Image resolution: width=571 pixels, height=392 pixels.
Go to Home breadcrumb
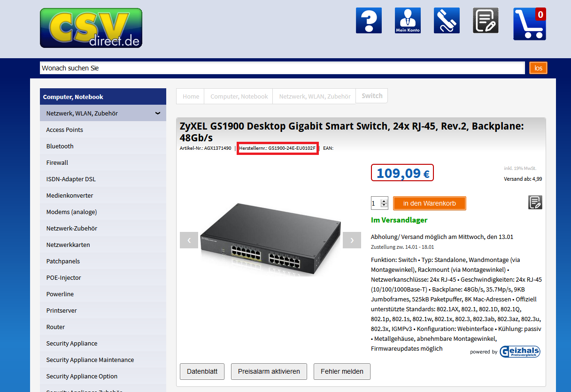pos(191,96)
